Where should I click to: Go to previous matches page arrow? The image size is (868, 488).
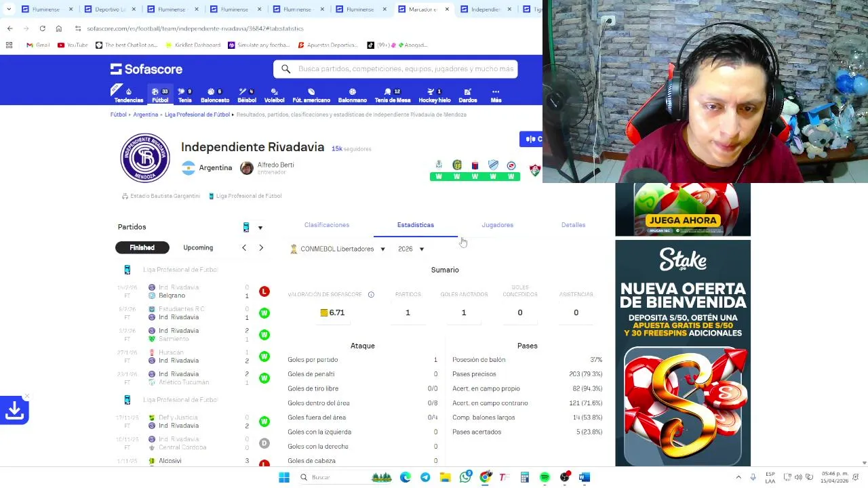point(244,248)
